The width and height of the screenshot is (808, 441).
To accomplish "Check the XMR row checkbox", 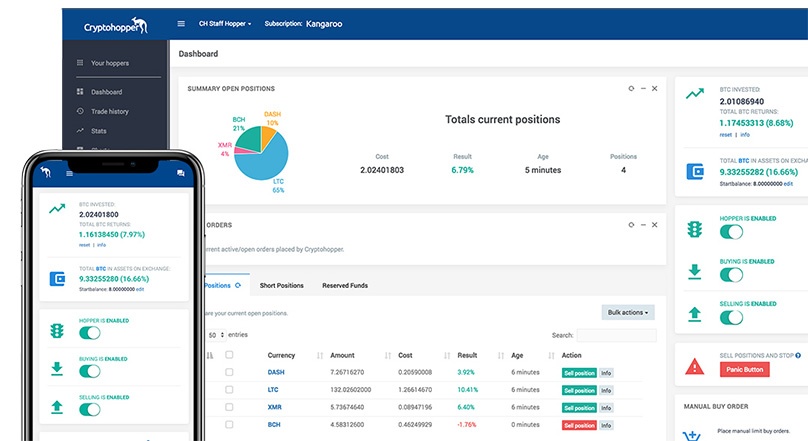I will pos(229,407).
